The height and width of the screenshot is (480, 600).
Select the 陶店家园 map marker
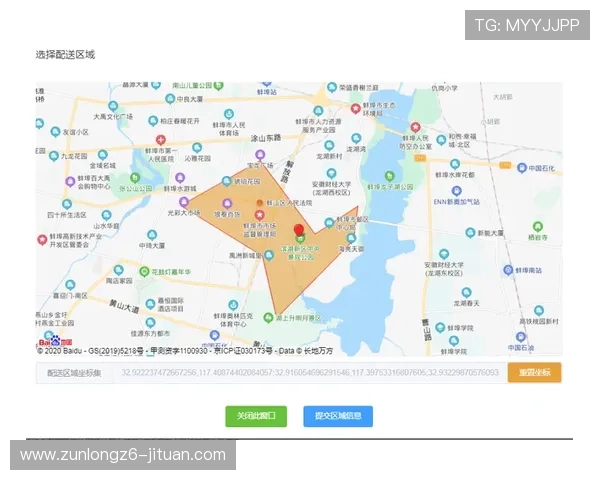119,270
